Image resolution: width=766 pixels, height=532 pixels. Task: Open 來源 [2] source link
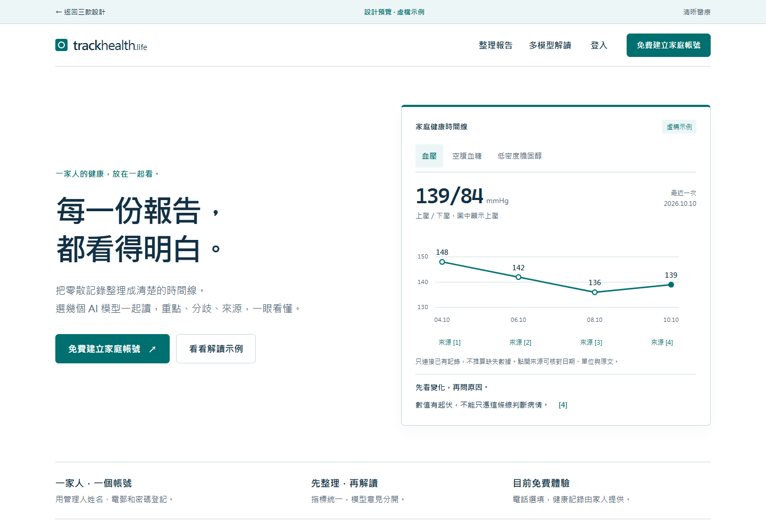520,343
